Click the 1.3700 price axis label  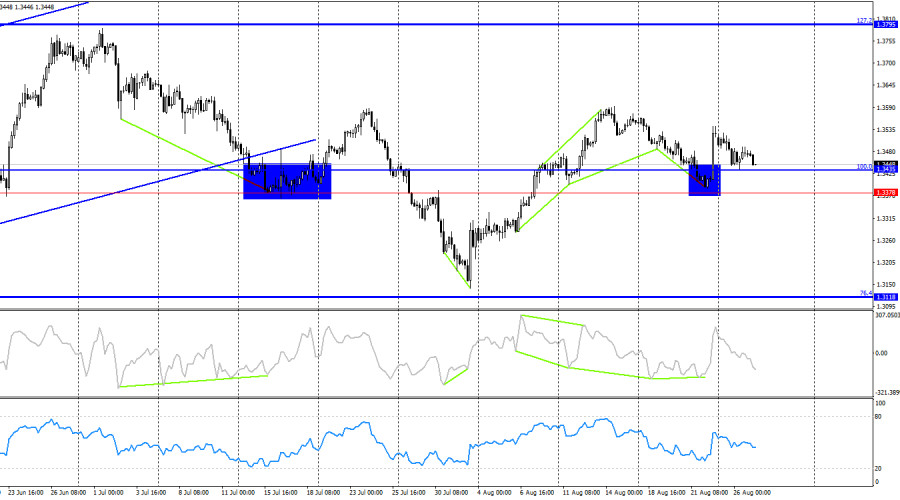click(x=886, y=63)
